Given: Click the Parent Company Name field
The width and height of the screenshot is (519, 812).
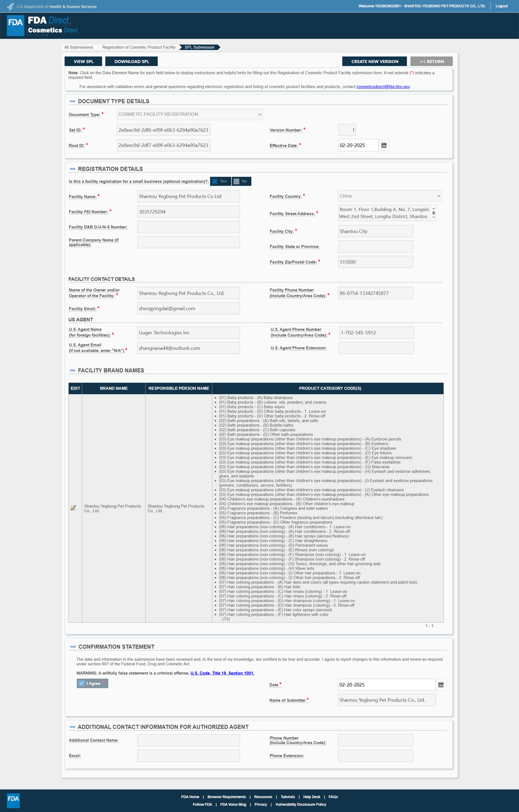Looking at the screenshot, I should click(x=189, y=242).
